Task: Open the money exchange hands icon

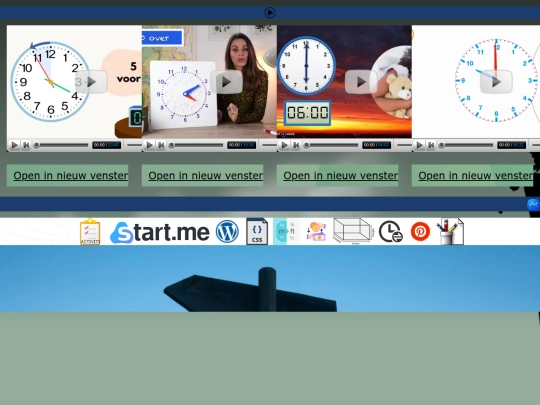Action: [316, 231]
